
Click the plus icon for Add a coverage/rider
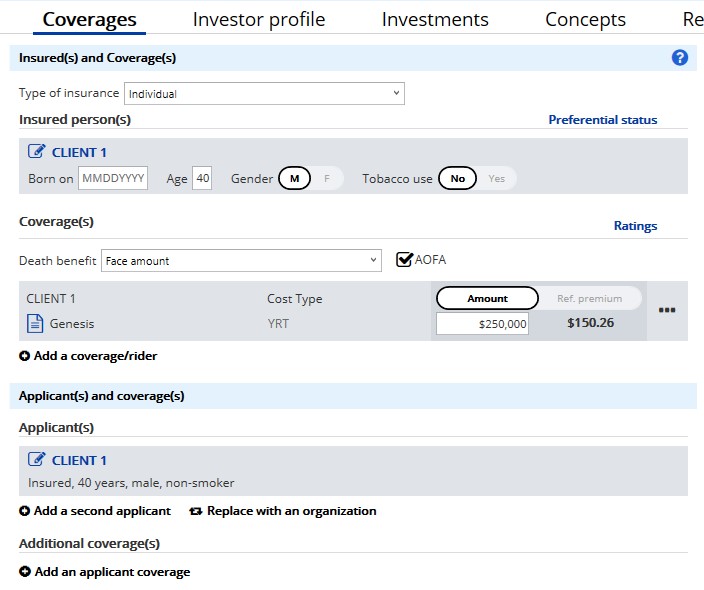(x=24, y=356)
